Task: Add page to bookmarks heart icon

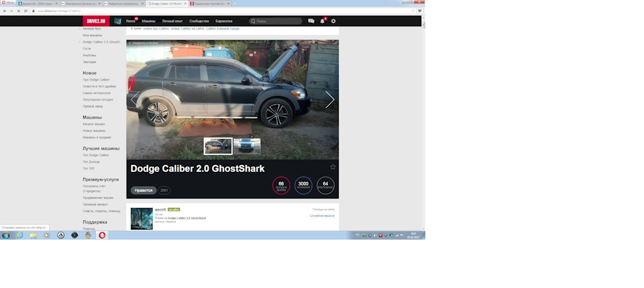Action: pyautogui.click(x=419, y=11)
